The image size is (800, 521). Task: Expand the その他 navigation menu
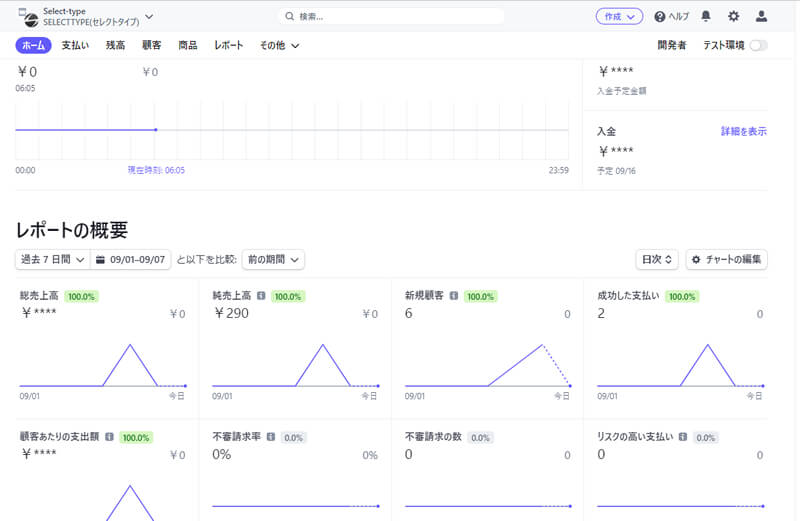coord(279,45)
